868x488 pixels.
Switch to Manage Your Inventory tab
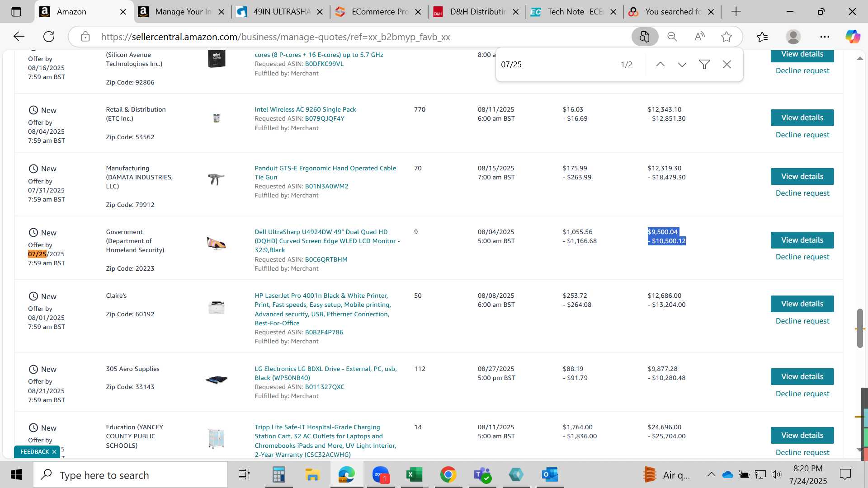(182, 12)
